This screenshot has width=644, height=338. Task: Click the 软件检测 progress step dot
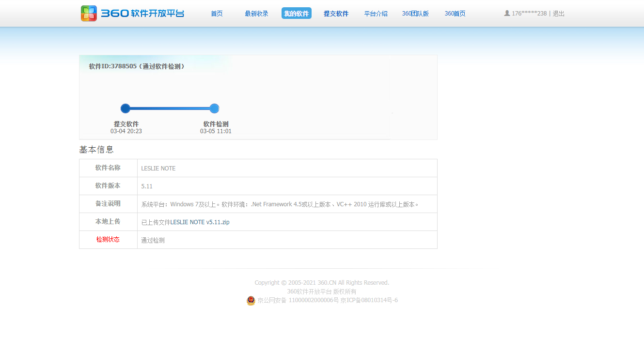click(x=214, y=108)
